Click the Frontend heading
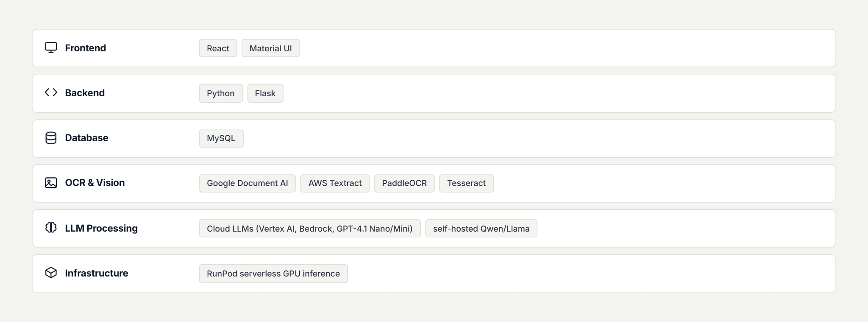This screenshot has width=868, height=322. click(86, 48)
